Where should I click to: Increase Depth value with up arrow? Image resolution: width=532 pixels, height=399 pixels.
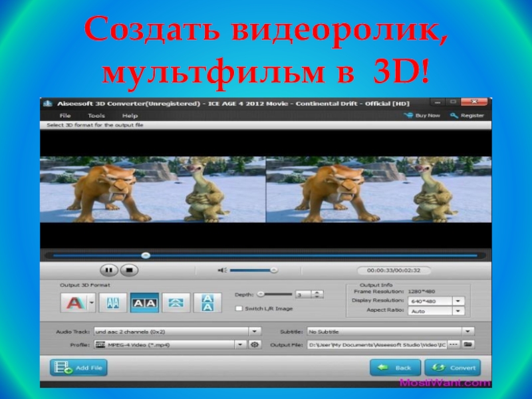pyautogui.click(x=317, y=292)
